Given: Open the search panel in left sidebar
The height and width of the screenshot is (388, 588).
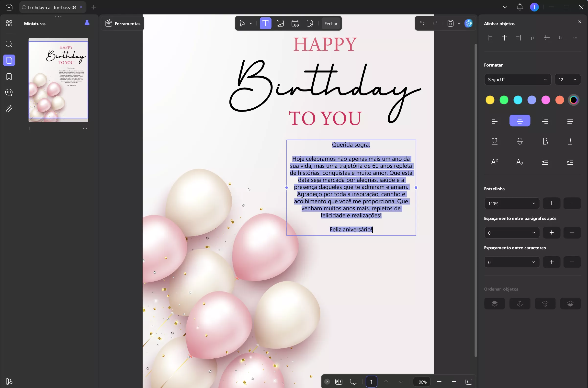Looking at the screenshot, I should coord(9,44).
